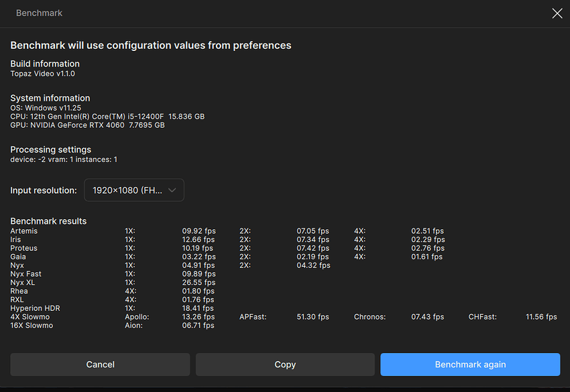Select the APFast 51.30 fps value

pos(312,317)
